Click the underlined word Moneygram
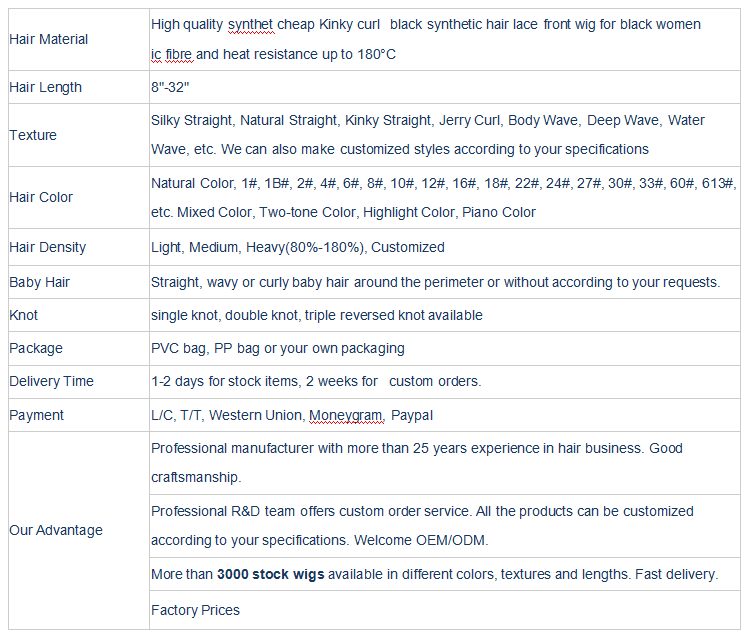 [x=345, y=415]
